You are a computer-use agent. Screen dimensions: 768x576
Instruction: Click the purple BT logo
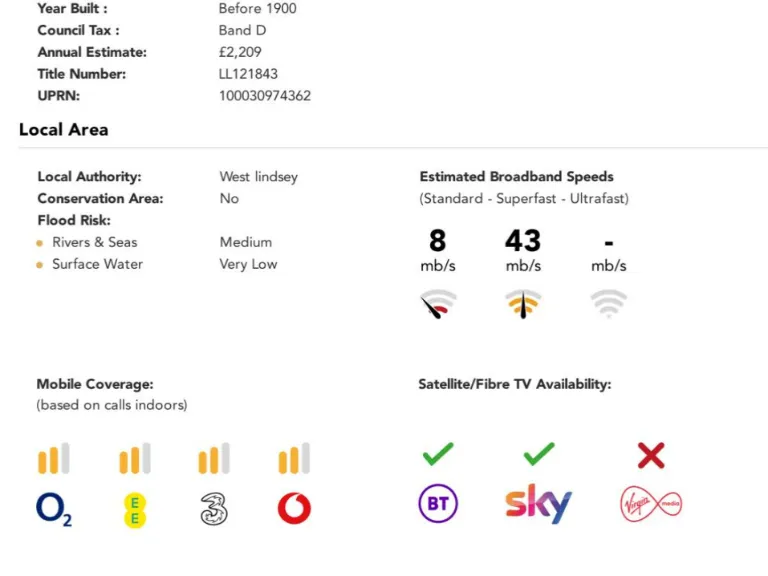438,504
